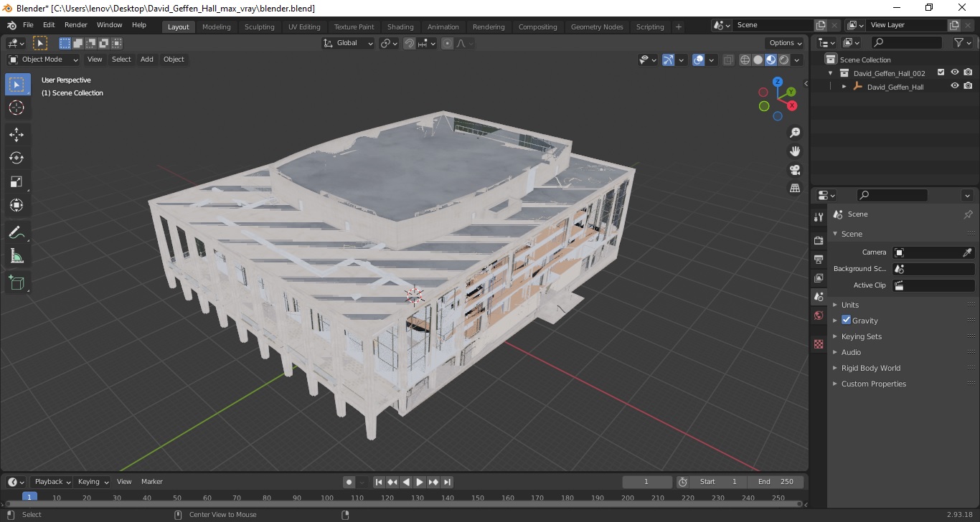The width and height of the screenshot is (980, 522).
Task: Click the properties panel search field
Action: 892,195
